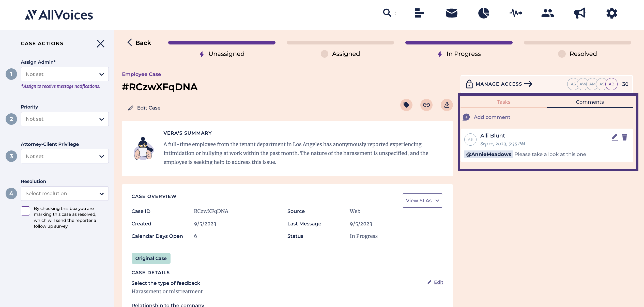Go Back to previous page

pos(139,43)
